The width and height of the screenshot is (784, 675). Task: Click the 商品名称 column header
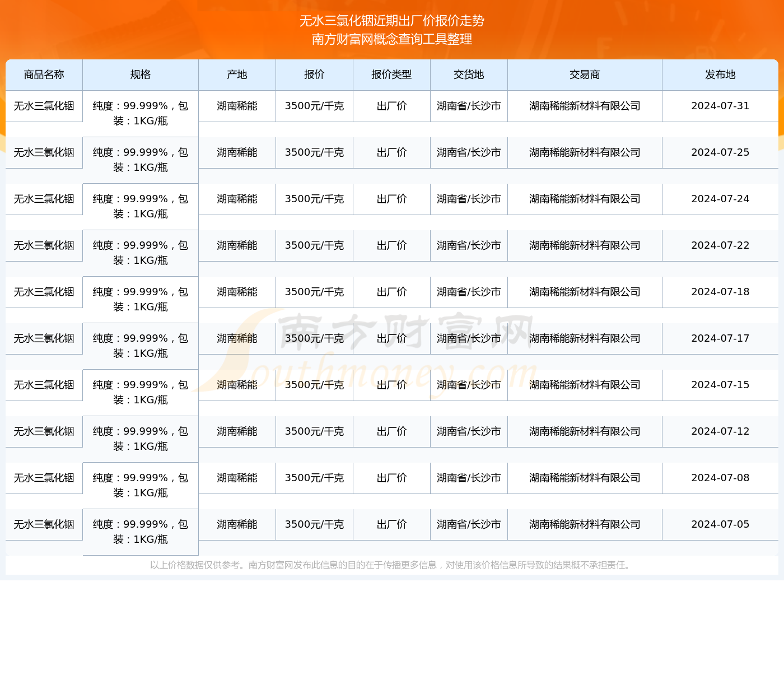point(44,75)
